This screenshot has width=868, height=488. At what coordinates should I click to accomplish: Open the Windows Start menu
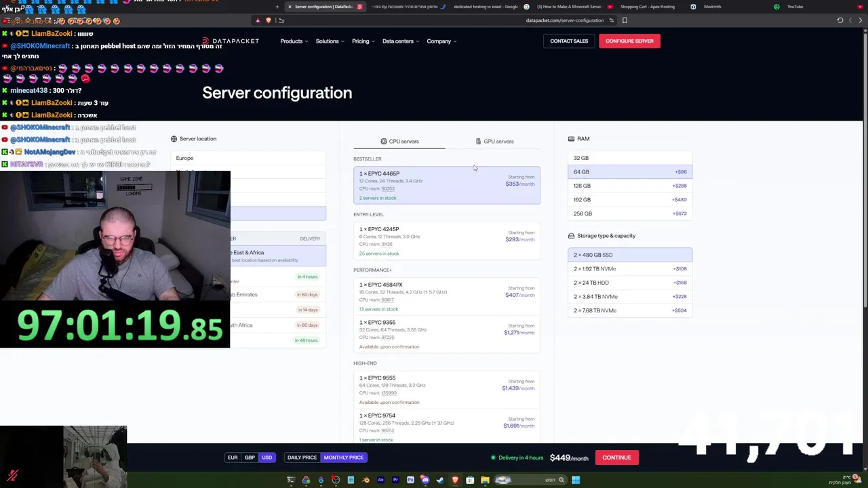pyautogui.click(x=576, y=480)
